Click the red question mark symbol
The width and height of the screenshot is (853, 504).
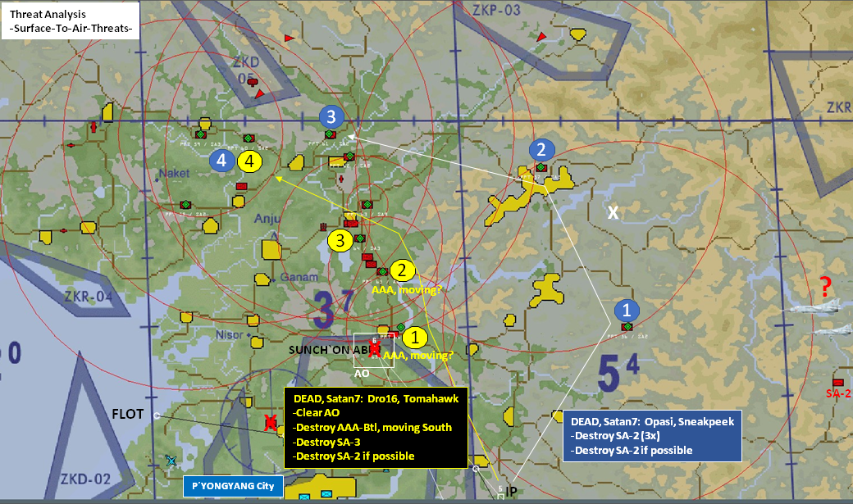tap(825, 286)
